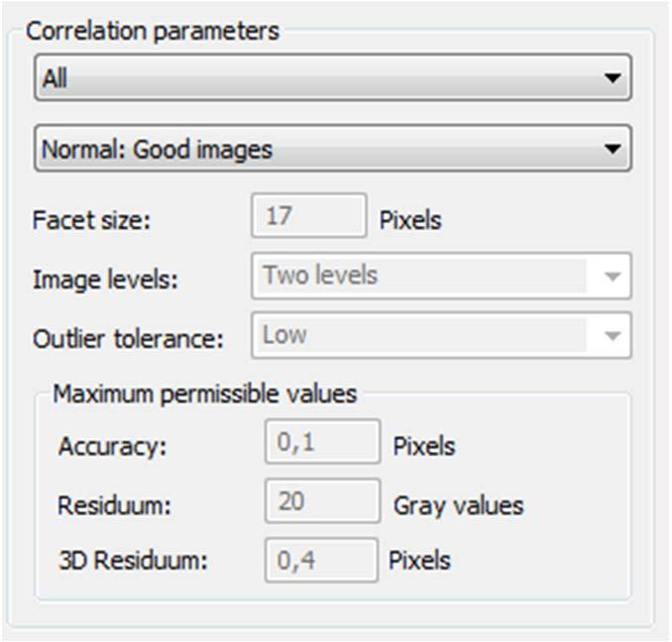The image size is (672, 642).
Task: Click the grey arrow of the Image levels combo box
Action: point(612,276)
